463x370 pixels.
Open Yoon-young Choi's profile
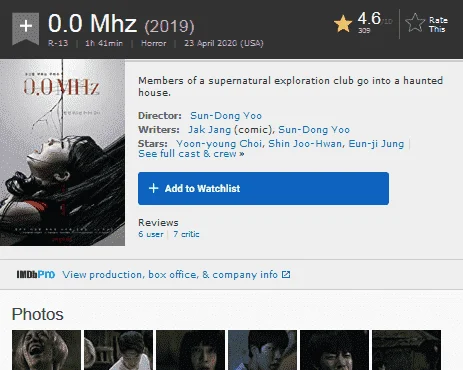[219, 144]
